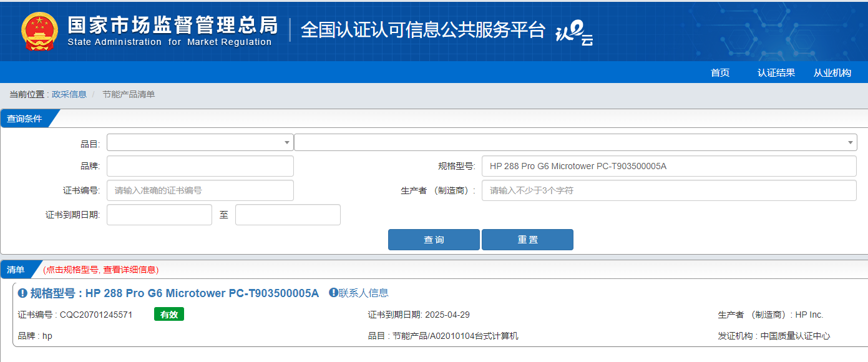The image size is (868, 362).
Task: Click the 全国认证认可信息公共服务平台 title
Action: (423, 30)
